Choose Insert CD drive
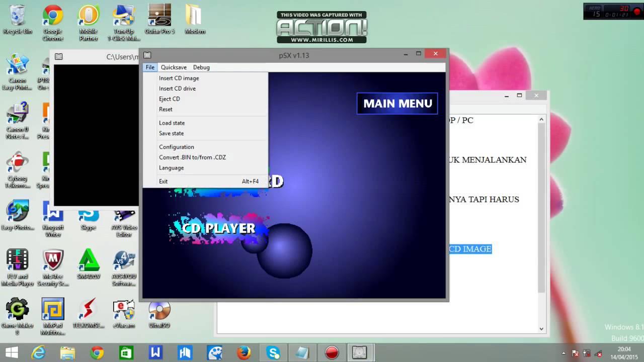This screenshot has width=644, height=362. pyautogui.click(x=205, y=88)
